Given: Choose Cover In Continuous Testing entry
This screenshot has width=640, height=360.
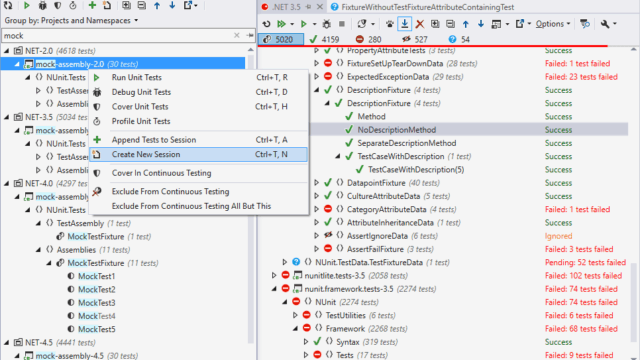Looking at the screenshot, I should click(x=198, y=173).
